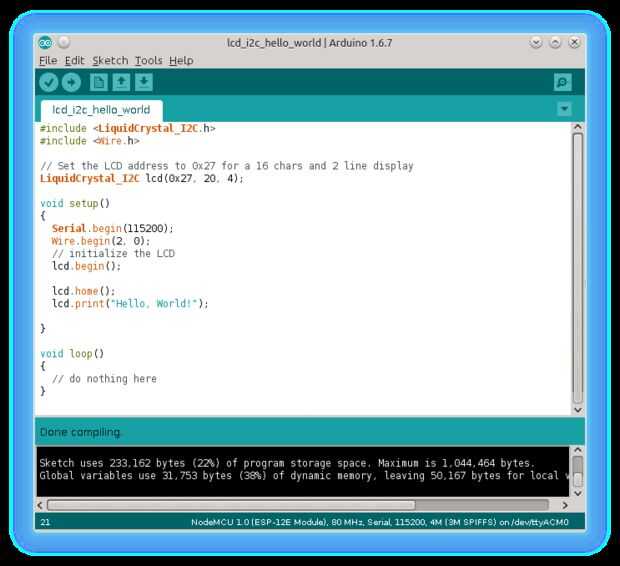Image resolution: width=620 pixels, height=566 pixels.
Task: Click the Verify sketch checkmark button
Action: pos(49,82)
